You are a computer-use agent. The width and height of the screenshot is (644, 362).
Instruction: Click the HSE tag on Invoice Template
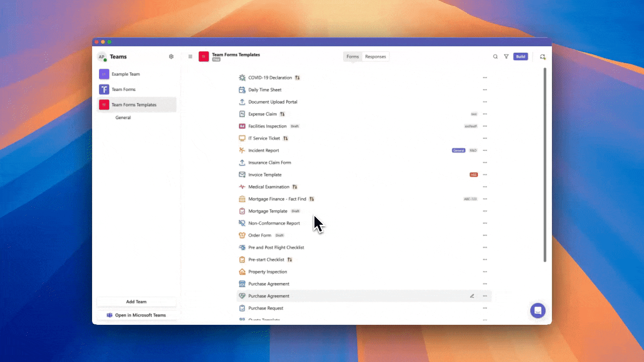[473, 175]
